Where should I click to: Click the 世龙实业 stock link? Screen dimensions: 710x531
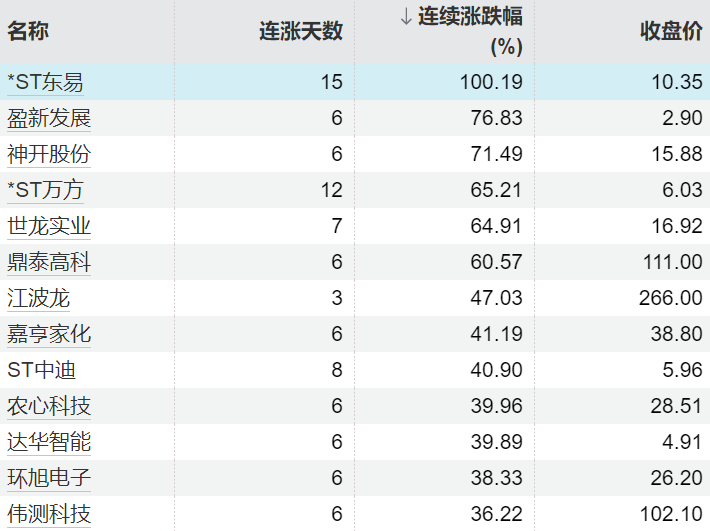(x=49, y=226)
